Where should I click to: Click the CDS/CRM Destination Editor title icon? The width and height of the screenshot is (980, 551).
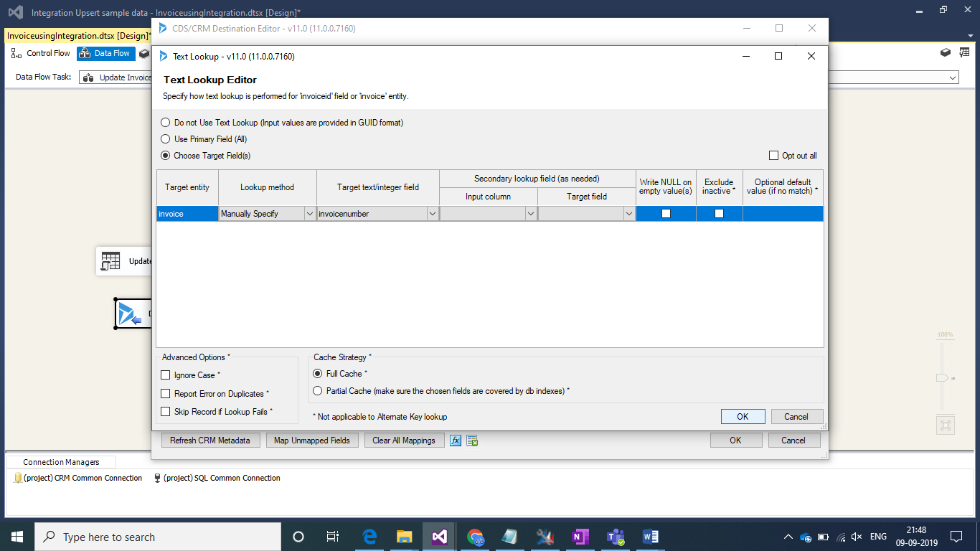click(x=163, y=29)
